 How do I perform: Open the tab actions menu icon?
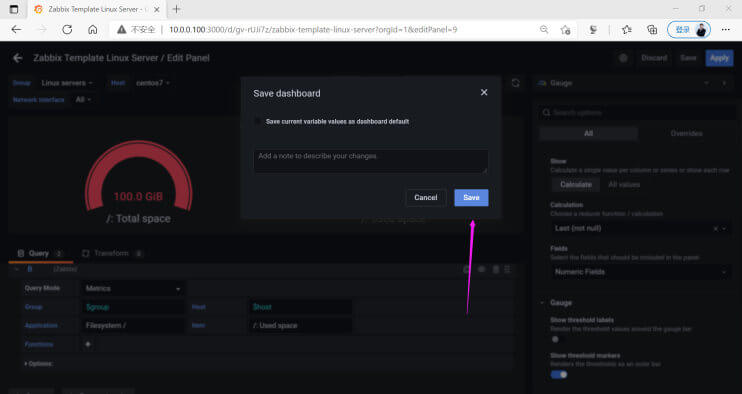point(14,9)
